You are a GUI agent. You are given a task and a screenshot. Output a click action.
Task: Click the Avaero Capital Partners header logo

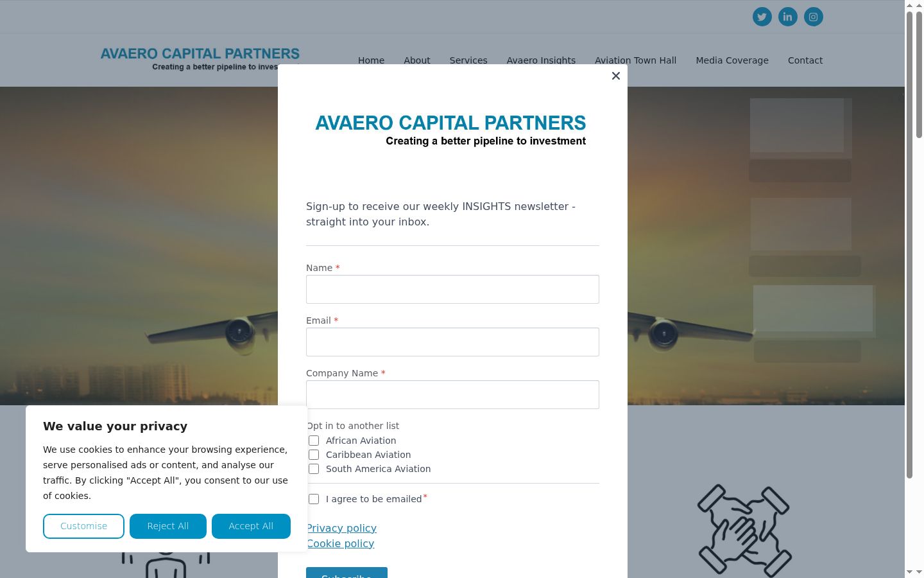(x=200, y=58)
